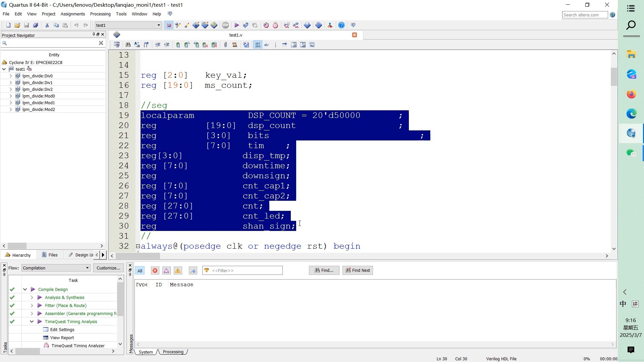Toggle line number display in editor
This screenshot has height=362, width=644.
point(258,45)
